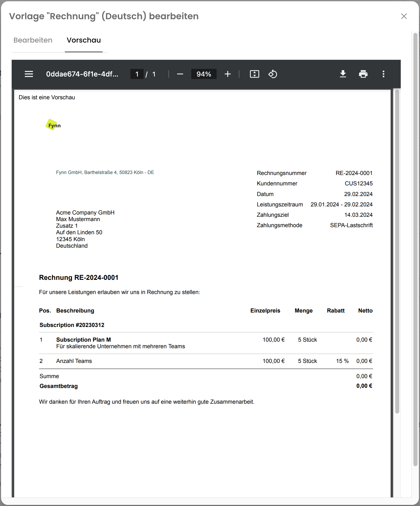Click the Summe row label

(49, 376)
